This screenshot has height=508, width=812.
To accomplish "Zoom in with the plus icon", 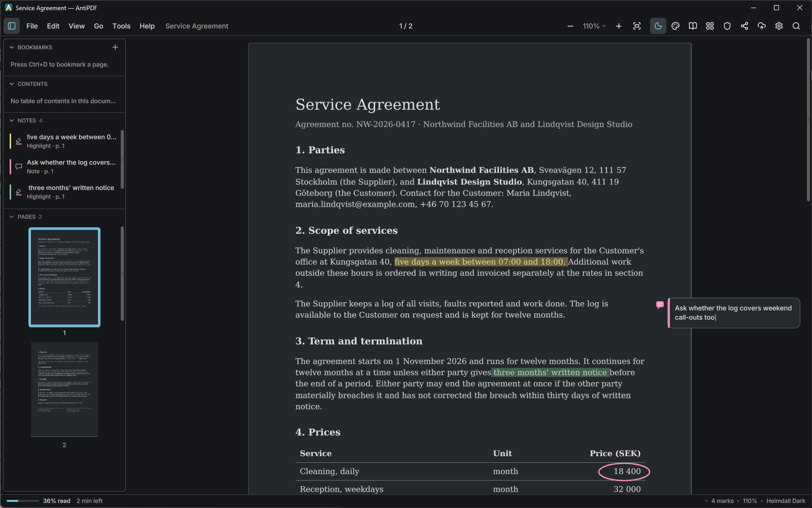I will [x=619, y=26].
